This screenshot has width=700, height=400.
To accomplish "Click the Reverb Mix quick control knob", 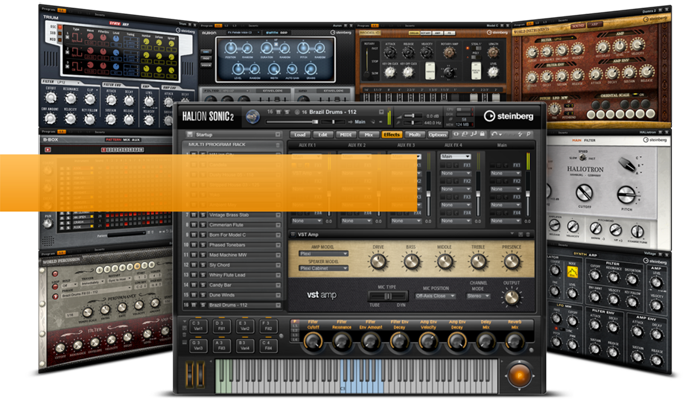I will click(x=514, y=341).
